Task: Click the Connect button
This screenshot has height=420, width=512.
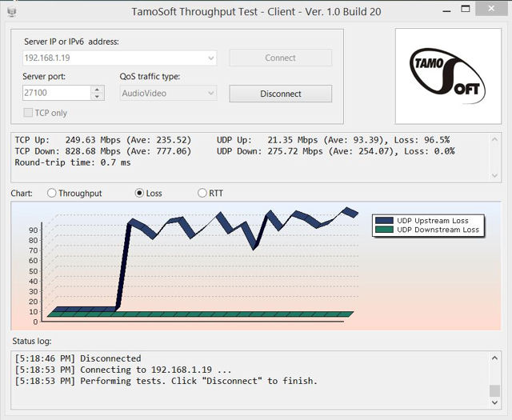Action: (281, 58)
